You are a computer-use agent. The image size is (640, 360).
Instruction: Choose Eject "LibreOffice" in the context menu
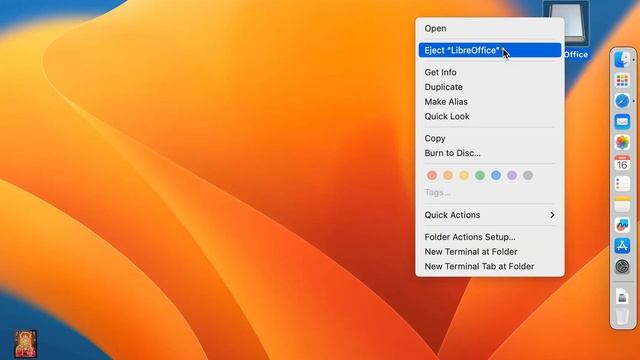(x=490, y=50)
